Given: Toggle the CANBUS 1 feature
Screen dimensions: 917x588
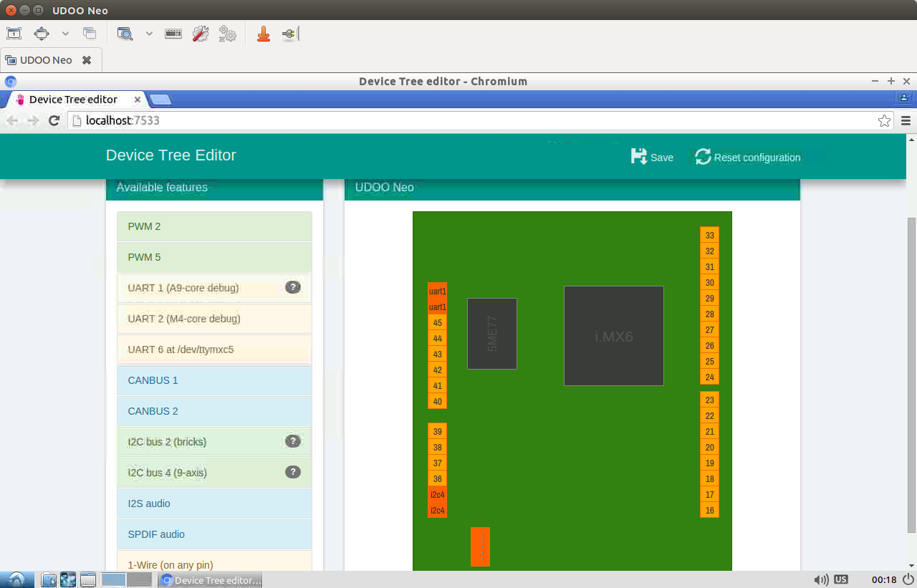Looking at the screenshot, I should coord(214,380).
